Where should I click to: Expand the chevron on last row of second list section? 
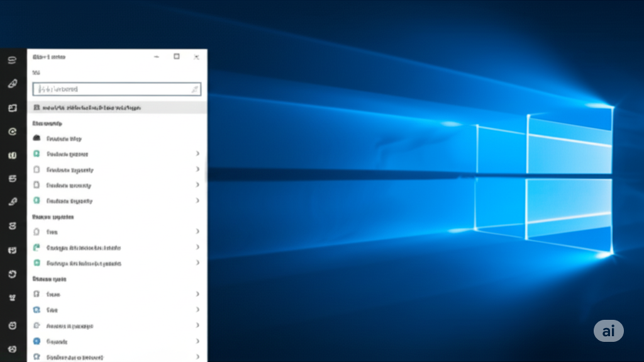point(197,263)
